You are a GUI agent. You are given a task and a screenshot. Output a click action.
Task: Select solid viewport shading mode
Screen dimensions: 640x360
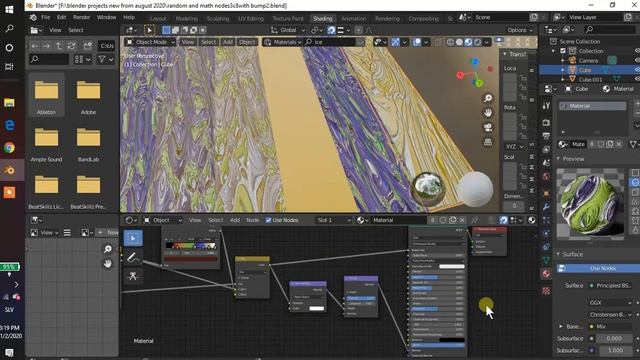[x=459, y=42]
